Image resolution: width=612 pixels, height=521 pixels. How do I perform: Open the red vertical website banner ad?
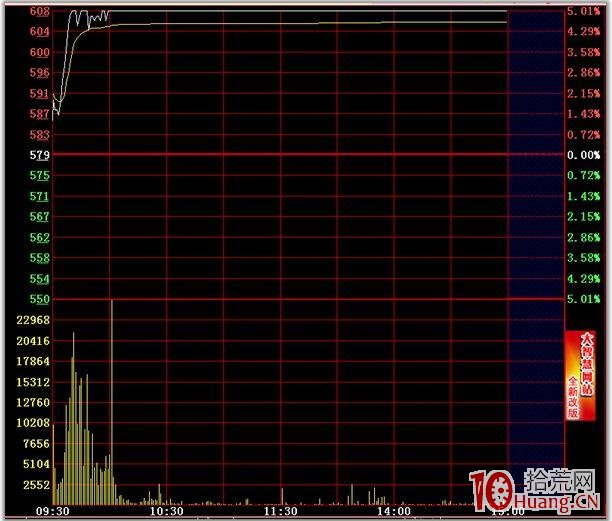[581, 376]
